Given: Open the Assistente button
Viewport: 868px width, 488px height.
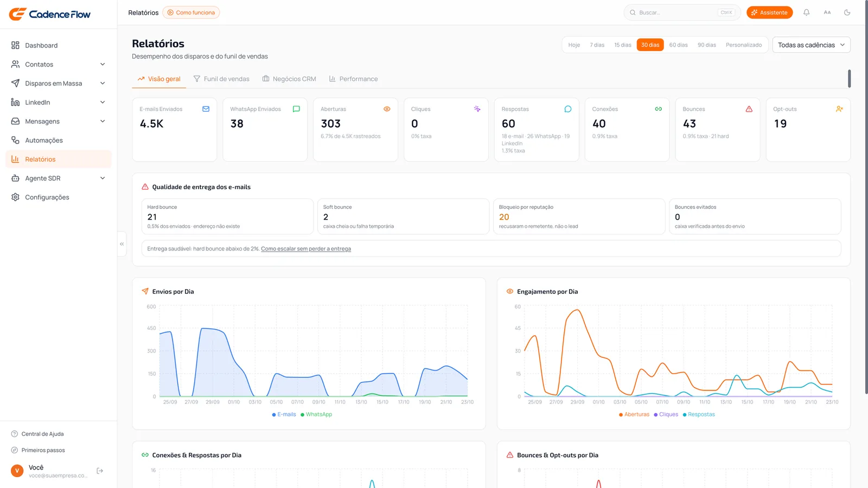Looking at the screenshot, I should pyautogui.click(x=769, y=12).
